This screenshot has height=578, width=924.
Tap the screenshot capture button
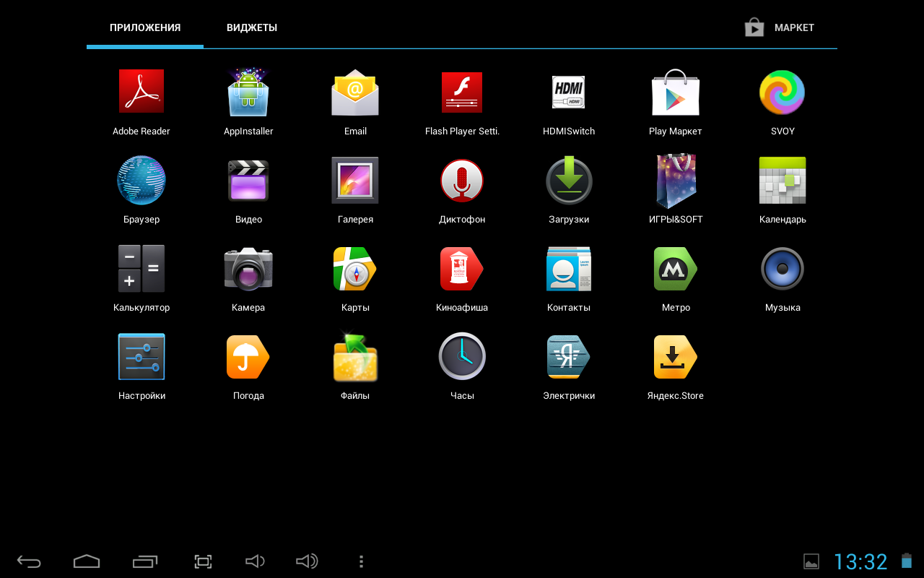pyautogui.click(x=204, y=561)
